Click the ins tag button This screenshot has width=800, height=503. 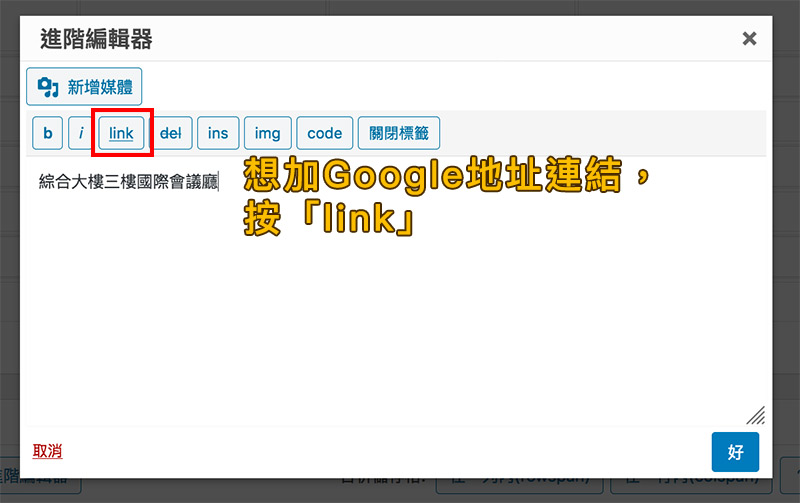[x=218, y=133]
